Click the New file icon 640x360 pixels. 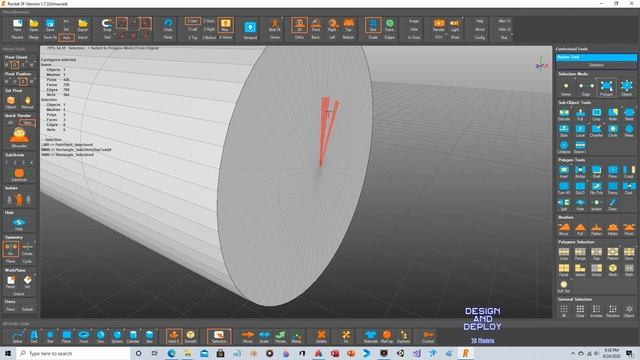click(17, 24)
